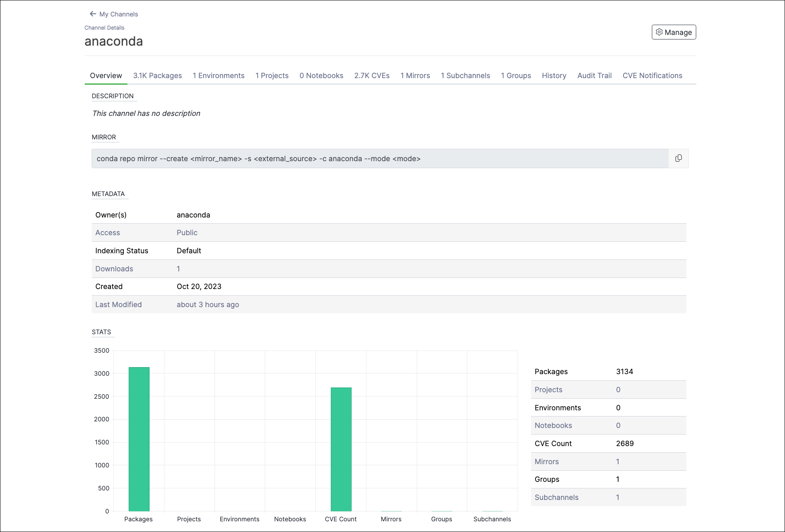785x532 pixels.
Task: View the 2.7K CVEs tab
Action: pyautogui.click(x=372, y=76)
